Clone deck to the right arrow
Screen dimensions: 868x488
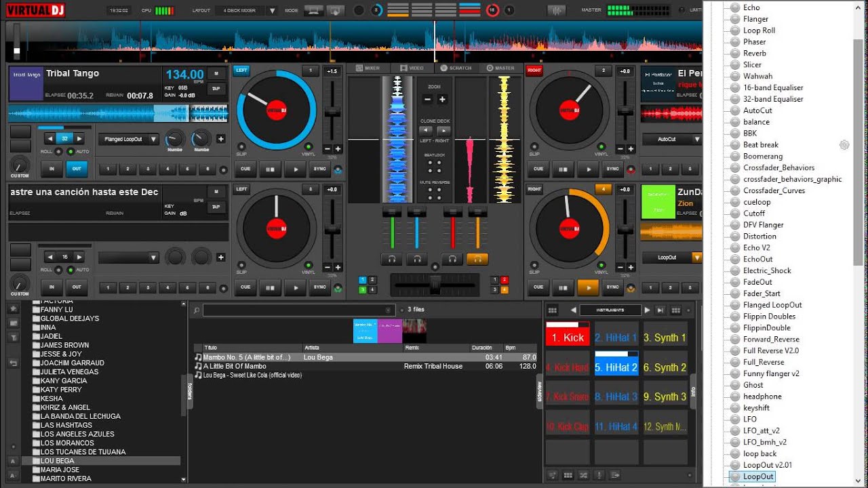coord(443,130)
